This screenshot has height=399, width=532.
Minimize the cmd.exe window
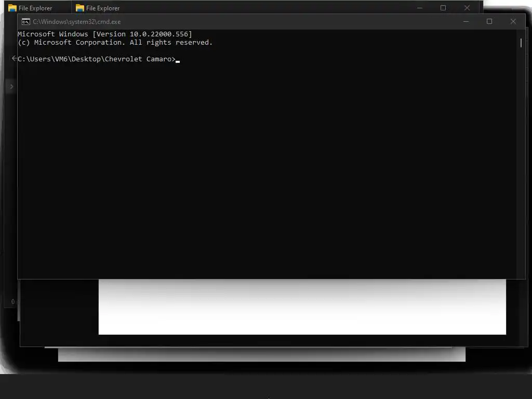[466, 21]
